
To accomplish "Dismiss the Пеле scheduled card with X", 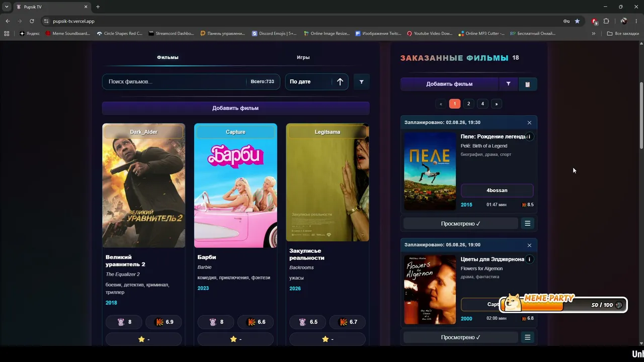I will click(x=529, y=123).
